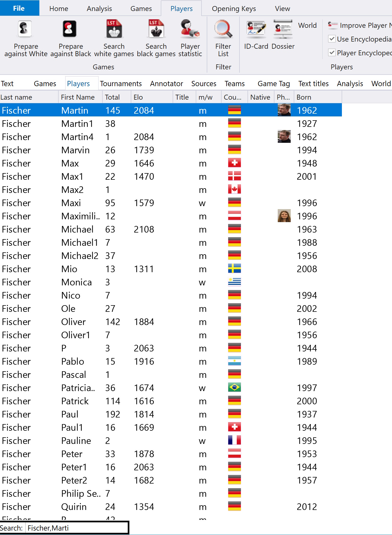Screen dimensions: 392x535
Task: Click Argentine flag in Pablo row
Action: tap(235, 361)
